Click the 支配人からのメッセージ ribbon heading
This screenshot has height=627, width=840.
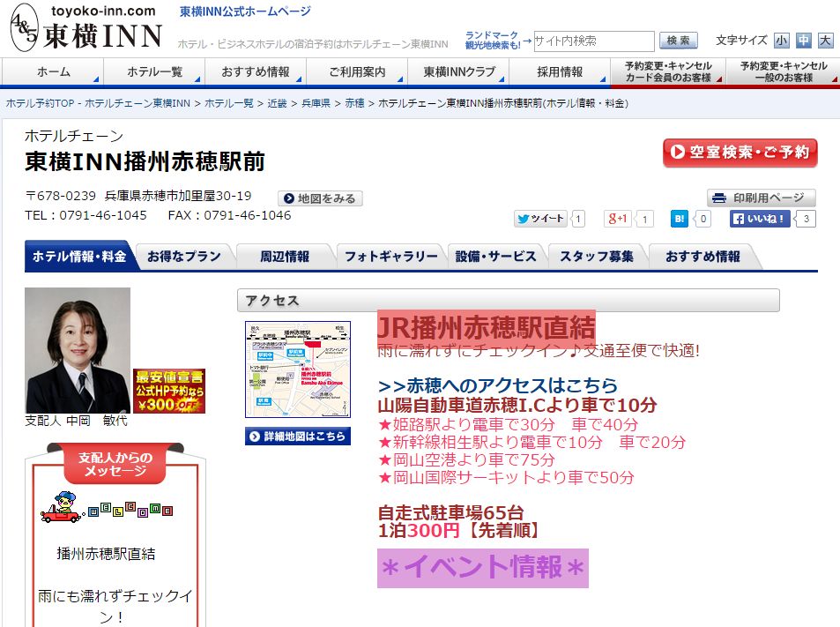coord(115,464)
